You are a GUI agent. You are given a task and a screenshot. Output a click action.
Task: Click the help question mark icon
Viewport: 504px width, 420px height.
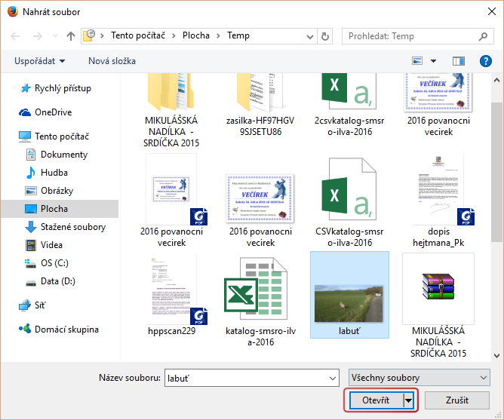pos(485,60)
